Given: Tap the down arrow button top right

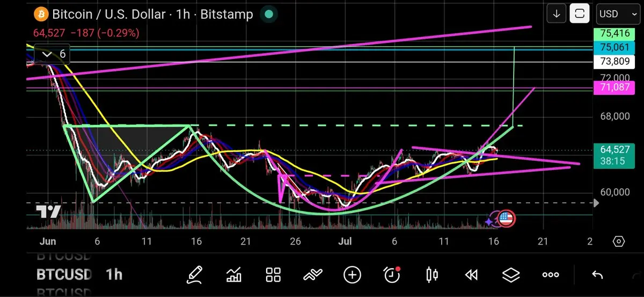Looking at the screenshot, I should click(x=557, y=14).
